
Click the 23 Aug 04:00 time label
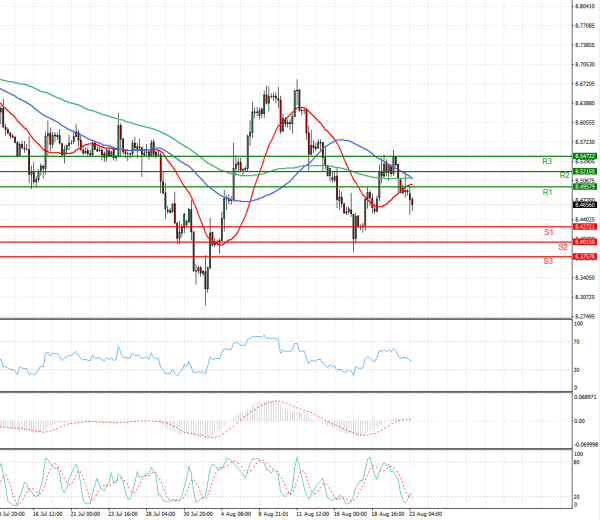pos(425,514)
